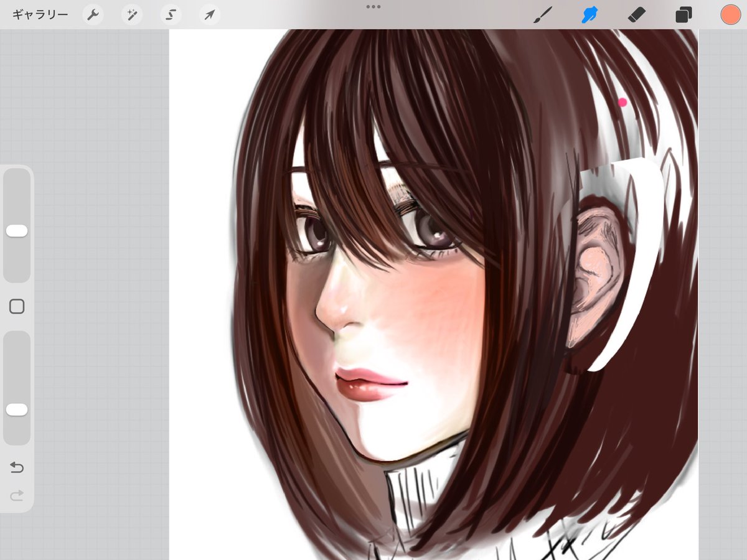Tap the pink dot on the hair
The height and width of the screenshot is (560, 747).
pos(622,102)
